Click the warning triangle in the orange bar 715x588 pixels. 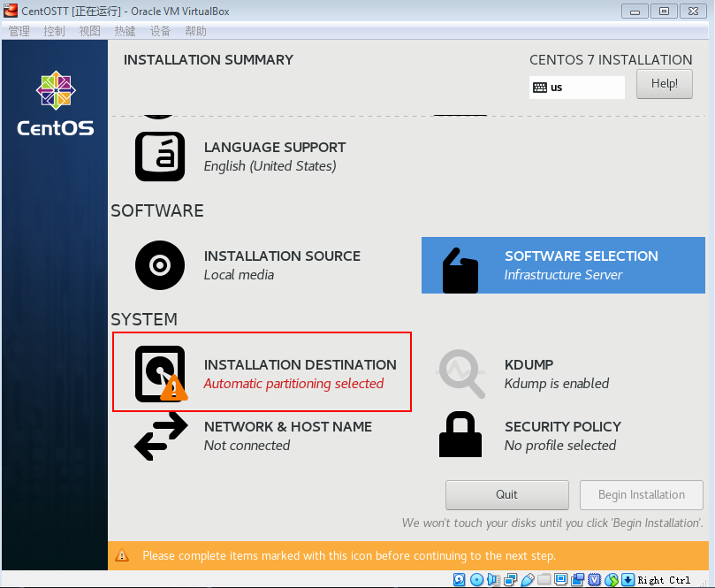tap(122, 555)
